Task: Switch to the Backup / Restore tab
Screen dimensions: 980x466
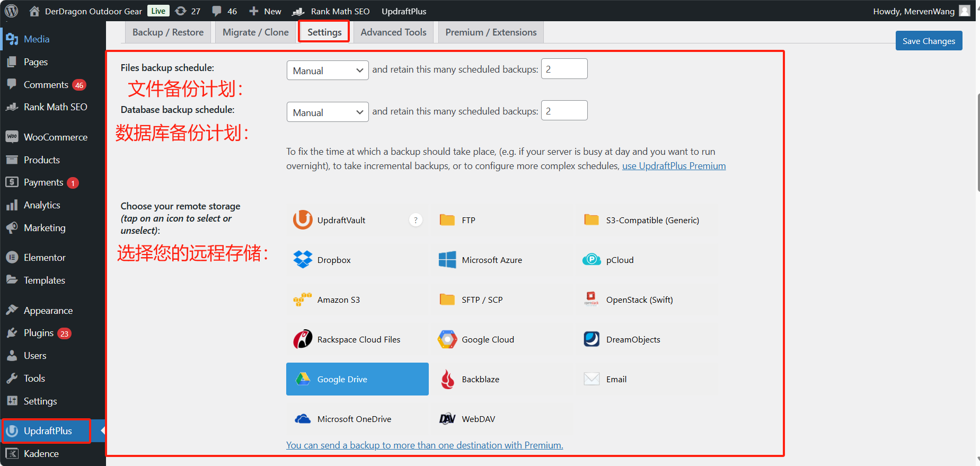Action: pos(167,32)
